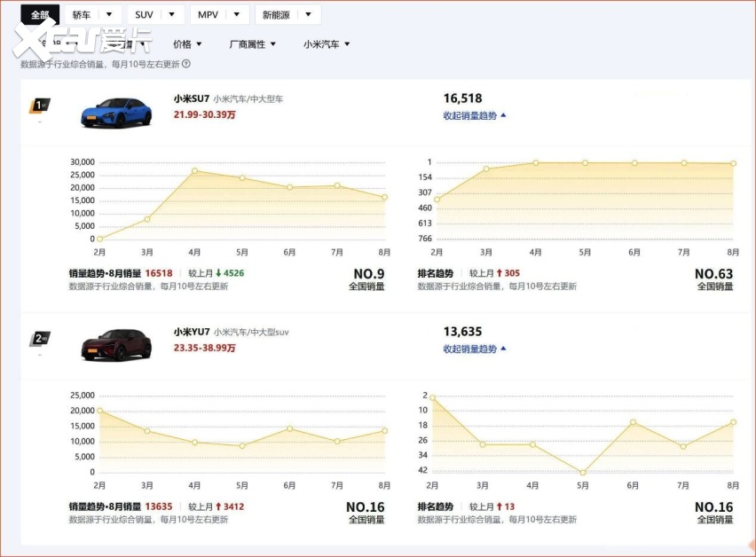
Task: Click the 小米汽车/中大型suv label
Action: pos(251,333)
